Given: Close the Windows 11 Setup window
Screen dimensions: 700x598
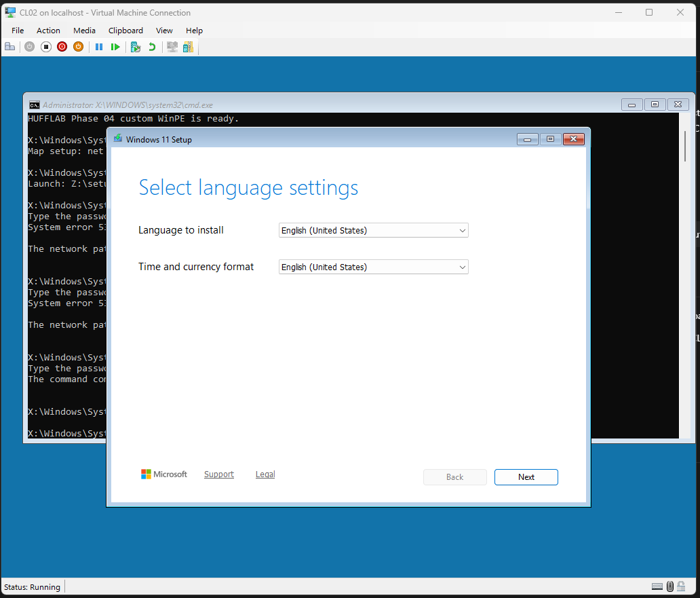Looking at the screenshot, I should click(x=574, y=139).
